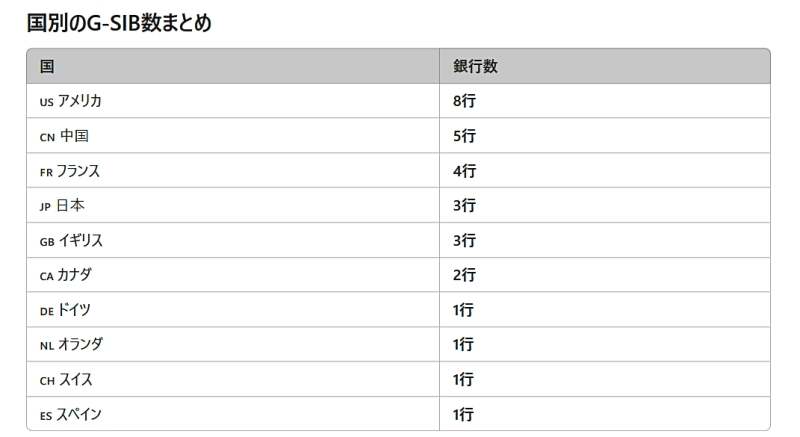The image size is (800, 437).
Task: Click the 2行 bank count cell
Action: (464, 275)
